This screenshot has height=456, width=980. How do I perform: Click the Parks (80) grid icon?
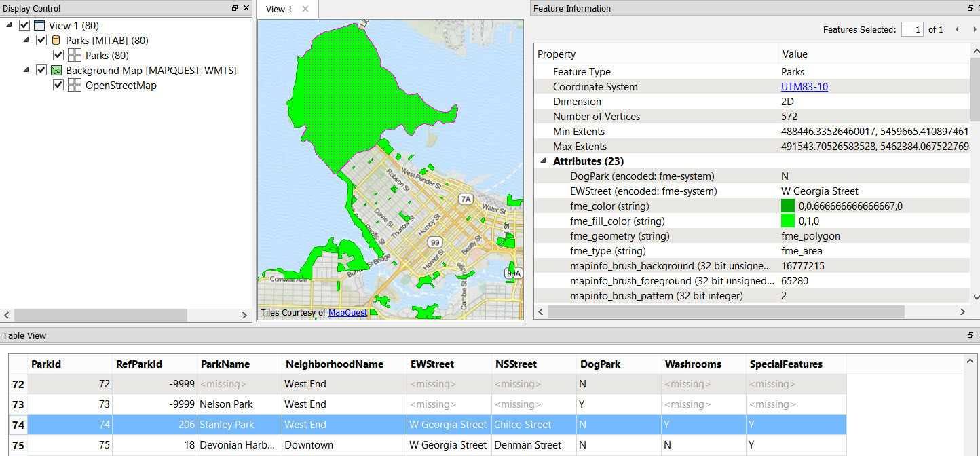(x=75, y=56)
